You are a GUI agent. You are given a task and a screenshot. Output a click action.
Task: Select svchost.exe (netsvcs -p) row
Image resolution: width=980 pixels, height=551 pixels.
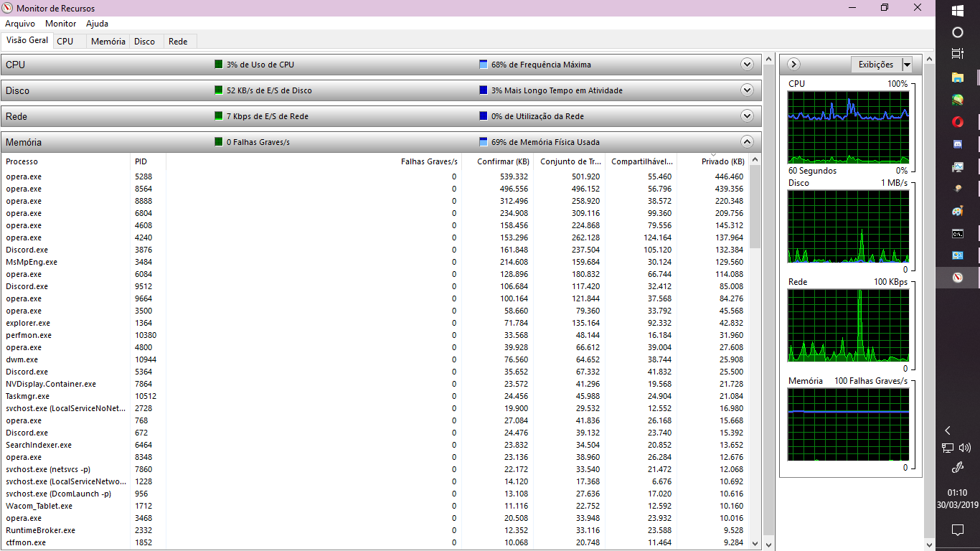375,469
